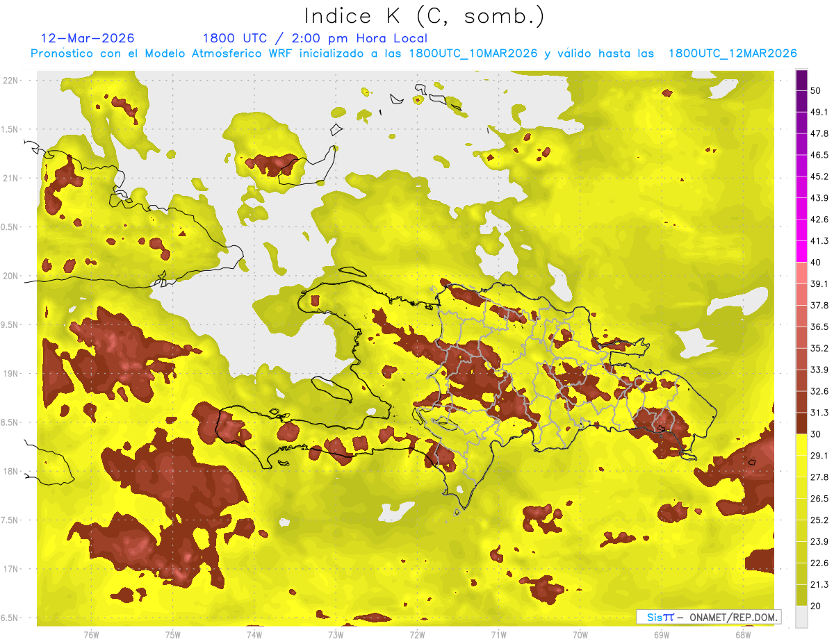Click the 72W longitude axis label
The height and width of the screenshot is (644, 834).
[417, 634]
